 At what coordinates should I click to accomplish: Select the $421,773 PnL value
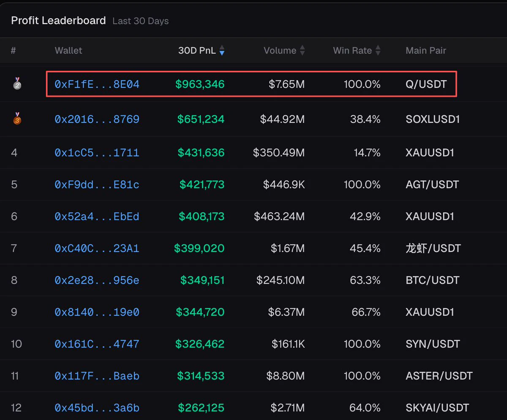(202, 184)
